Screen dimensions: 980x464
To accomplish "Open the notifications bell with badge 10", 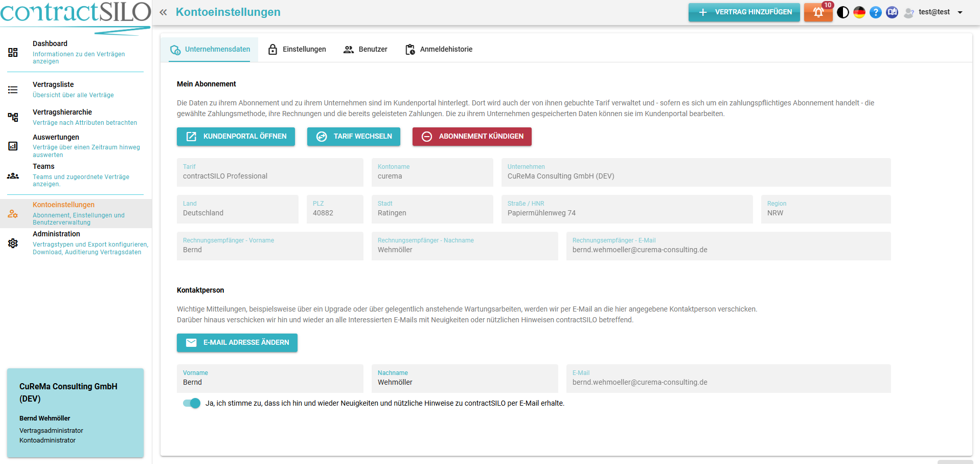I will (x=818, y=12).
